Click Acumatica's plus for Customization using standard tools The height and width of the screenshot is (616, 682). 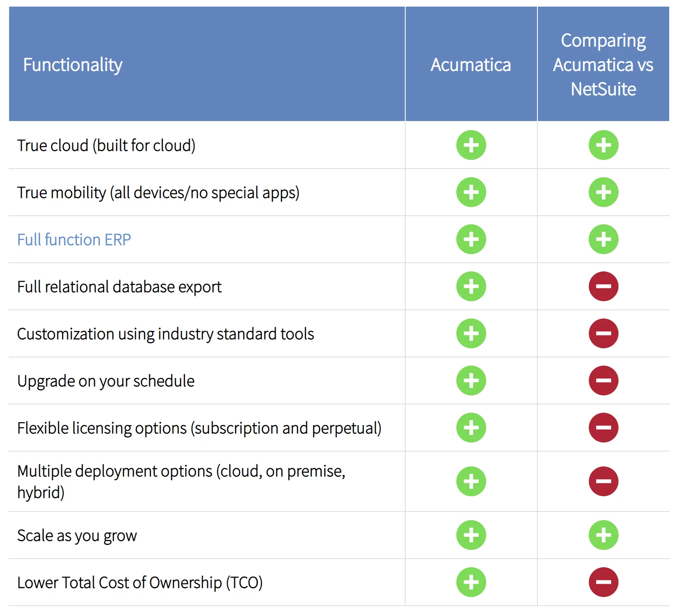(471, 333)
